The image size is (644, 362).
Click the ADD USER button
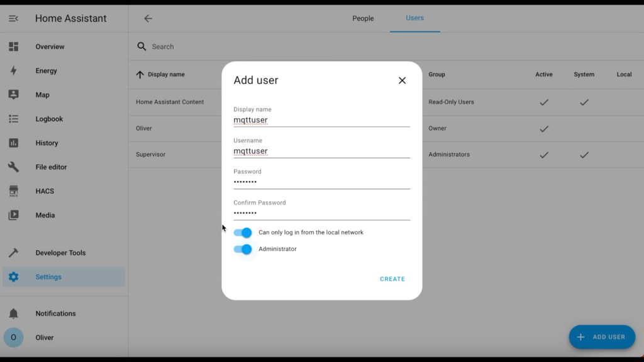point(602,337)
